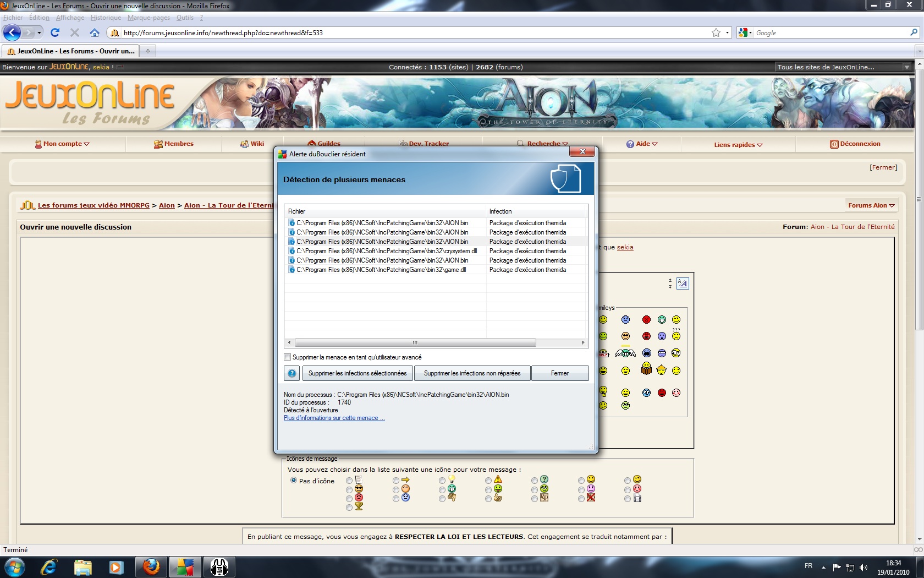Screen dimensions: 924x578
Task: Click horizontal scrollbar thumb in infection list
Action: [415, 342]
